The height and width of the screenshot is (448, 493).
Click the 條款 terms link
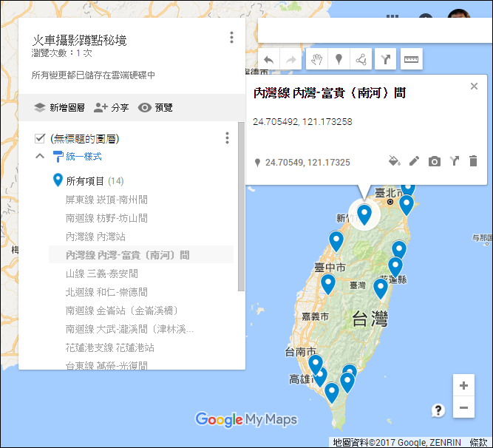point(479,442)
